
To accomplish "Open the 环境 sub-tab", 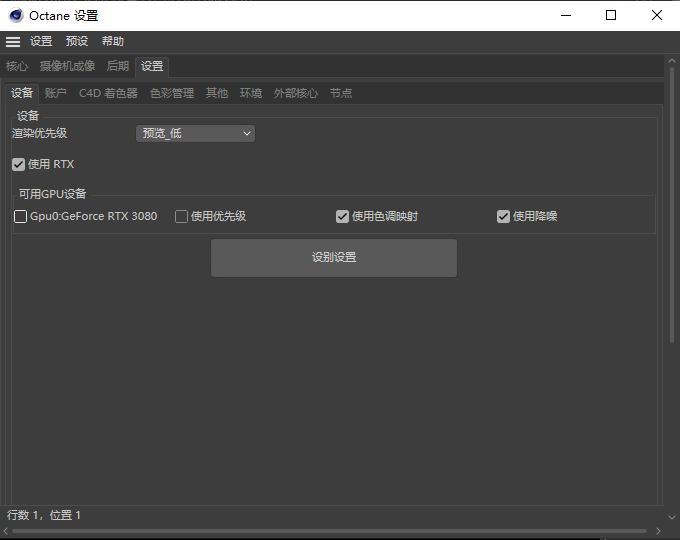I will [x=251, y=93].
